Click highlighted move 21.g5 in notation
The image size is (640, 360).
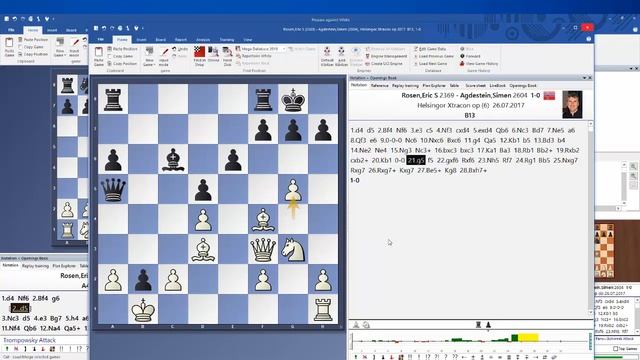click(x=416, y=160)
